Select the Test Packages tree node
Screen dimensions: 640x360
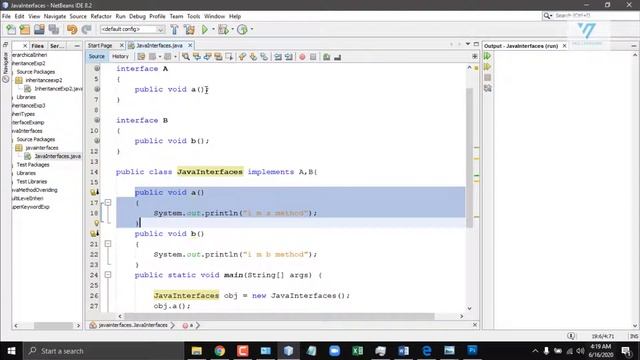tap(33, 165)
